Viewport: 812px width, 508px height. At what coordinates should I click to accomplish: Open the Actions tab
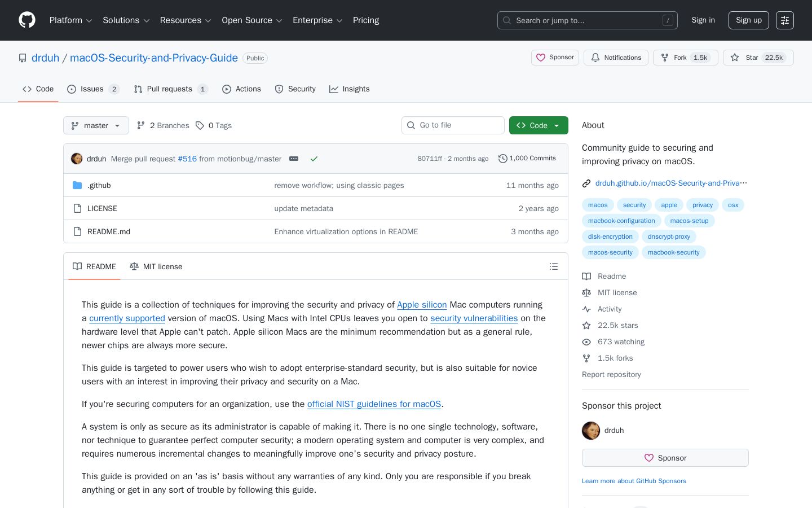pyautogui.click(x=241, y=89)
